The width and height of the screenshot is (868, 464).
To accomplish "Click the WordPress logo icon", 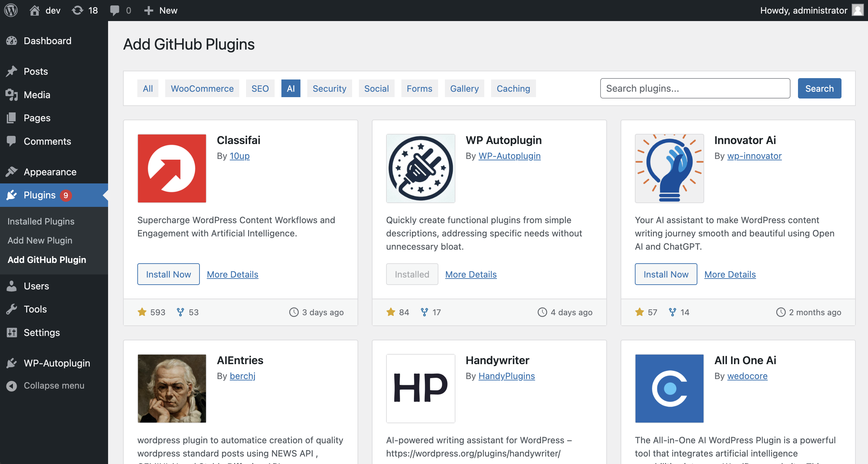I will click(11, 10).
